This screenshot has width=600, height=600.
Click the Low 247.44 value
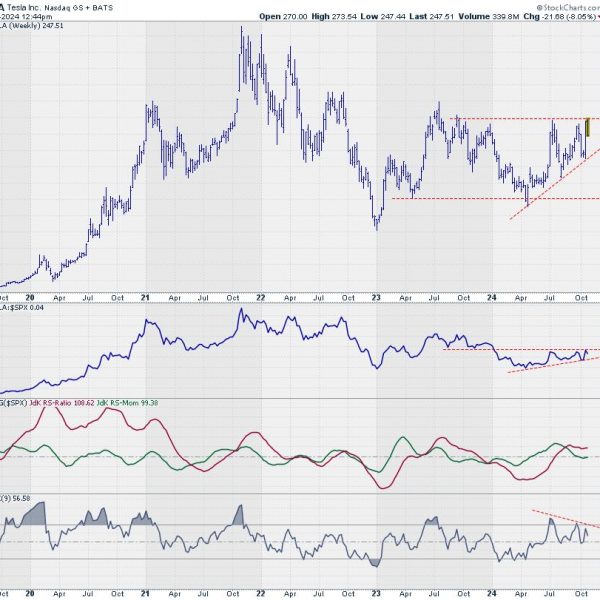pos(383,16)
